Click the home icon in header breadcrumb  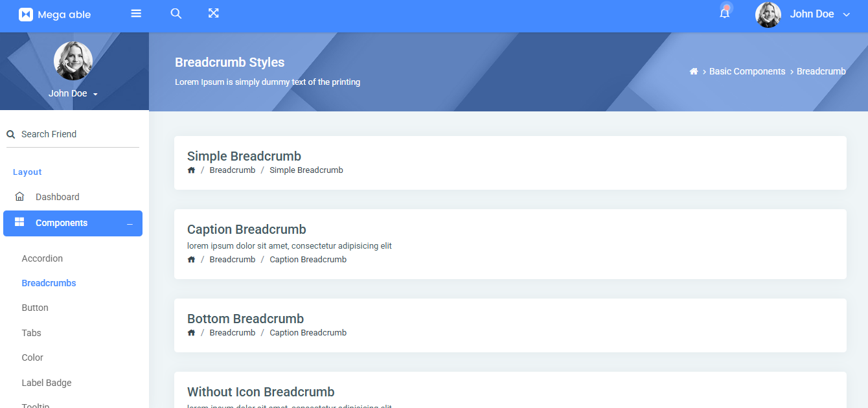[x=694, y=72]
